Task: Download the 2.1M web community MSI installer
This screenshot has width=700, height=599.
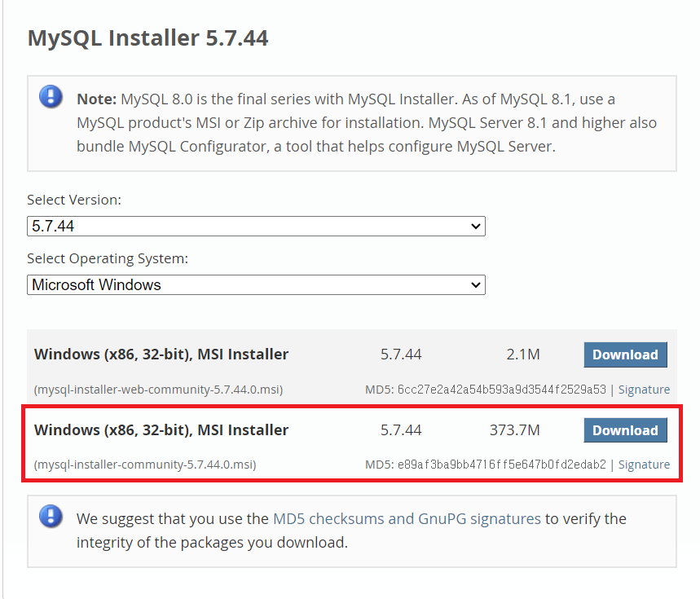Action: pos(626,355)
